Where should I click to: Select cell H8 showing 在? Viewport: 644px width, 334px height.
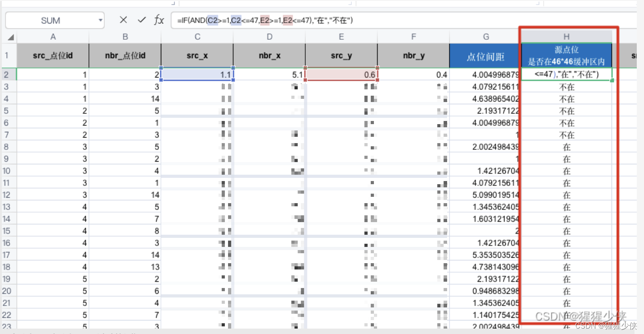[567, 147]
